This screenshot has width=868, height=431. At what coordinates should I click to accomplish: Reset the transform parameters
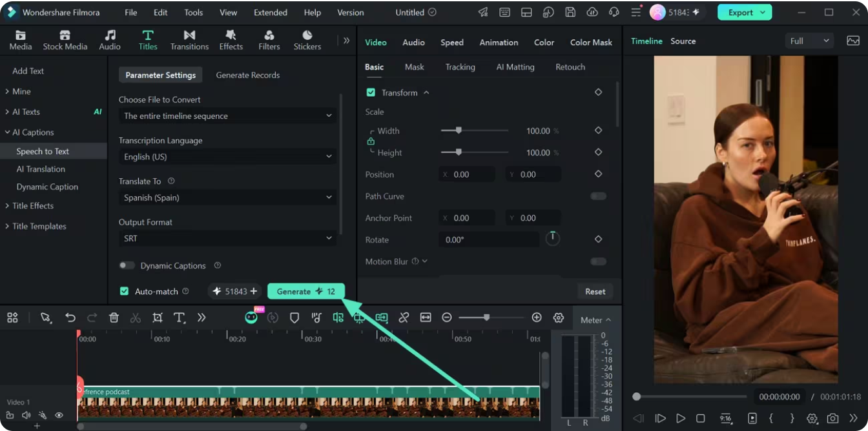[x=595, y=292]
